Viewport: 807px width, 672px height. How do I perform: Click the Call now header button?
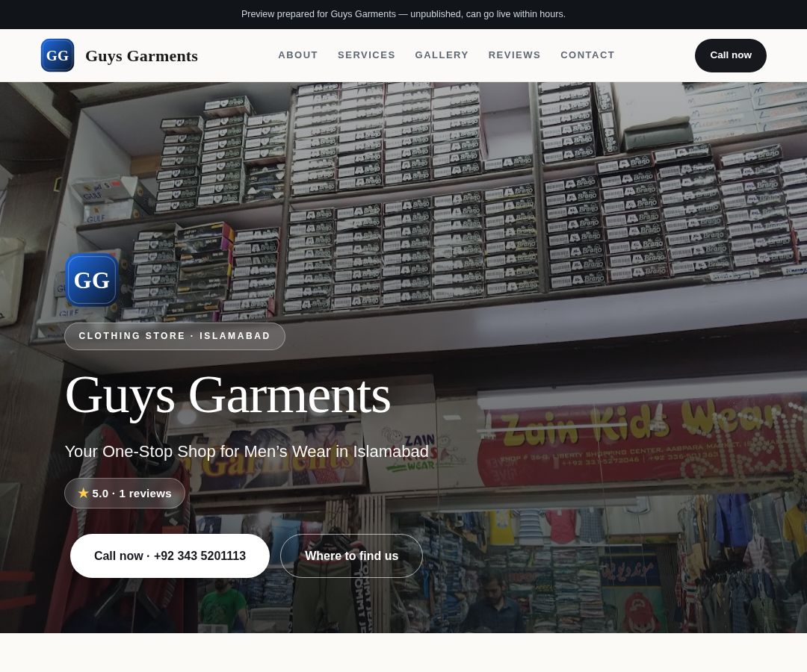point(730,55)
